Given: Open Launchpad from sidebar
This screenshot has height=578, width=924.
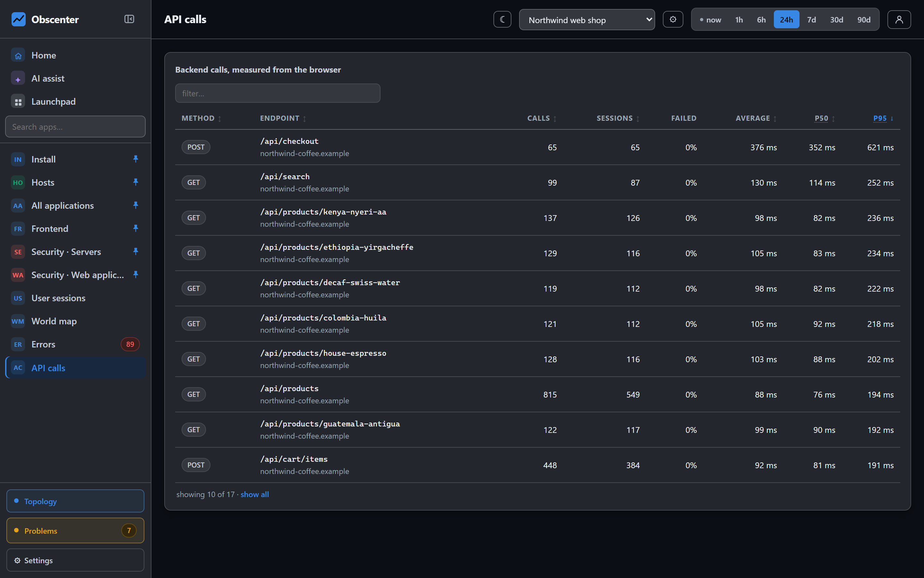Looking at the screenshot, I should tap(75, 102).
